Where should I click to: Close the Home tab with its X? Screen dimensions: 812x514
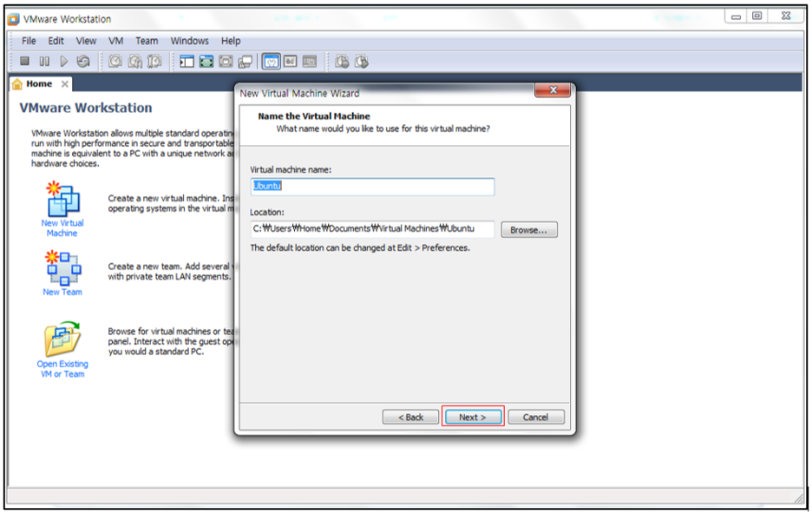coord(65,84)
